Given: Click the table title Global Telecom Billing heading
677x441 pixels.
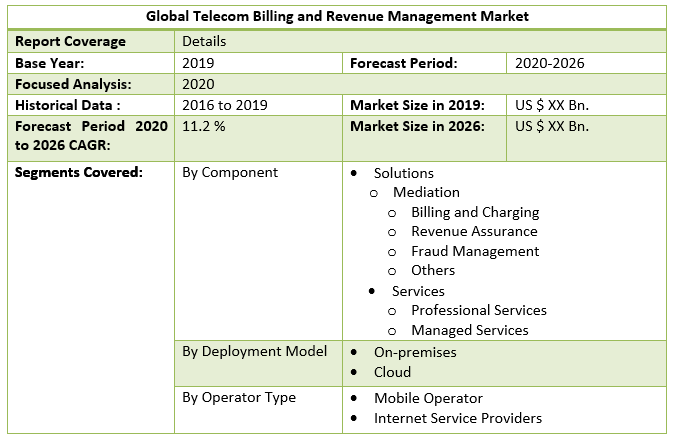Looking at the screenshot, I should pos(337,17).
